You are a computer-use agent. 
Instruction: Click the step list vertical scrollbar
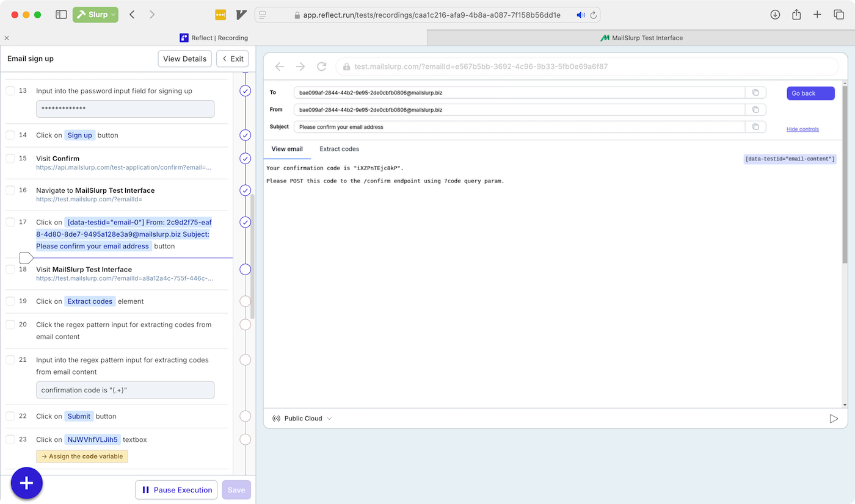253,256
